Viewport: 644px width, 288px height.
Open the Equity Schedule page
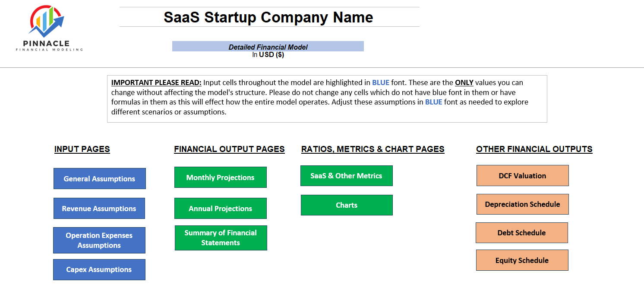522,260
